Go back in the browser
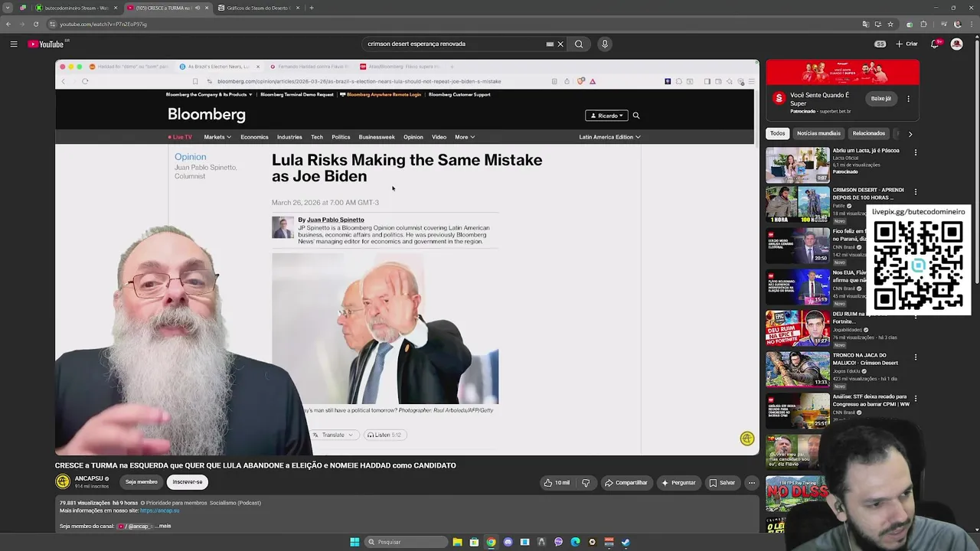This screenshot has height=551, width=980. 8,24
